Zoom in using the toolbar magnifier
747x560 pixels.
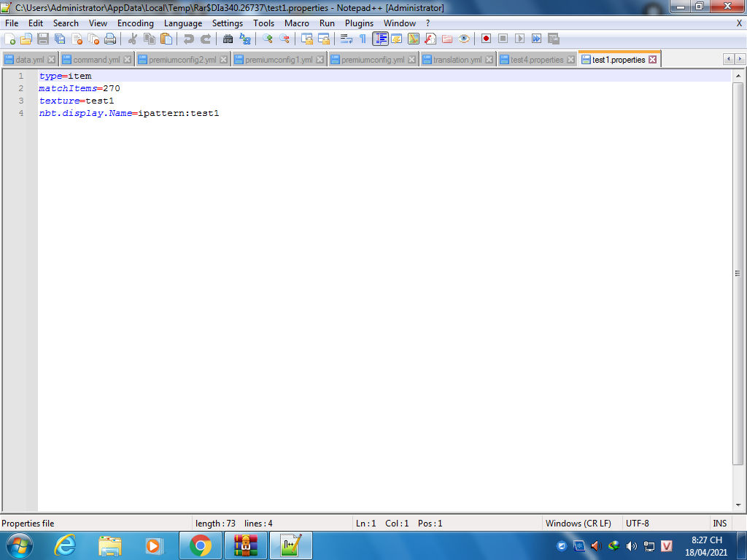tap(267, 39)
